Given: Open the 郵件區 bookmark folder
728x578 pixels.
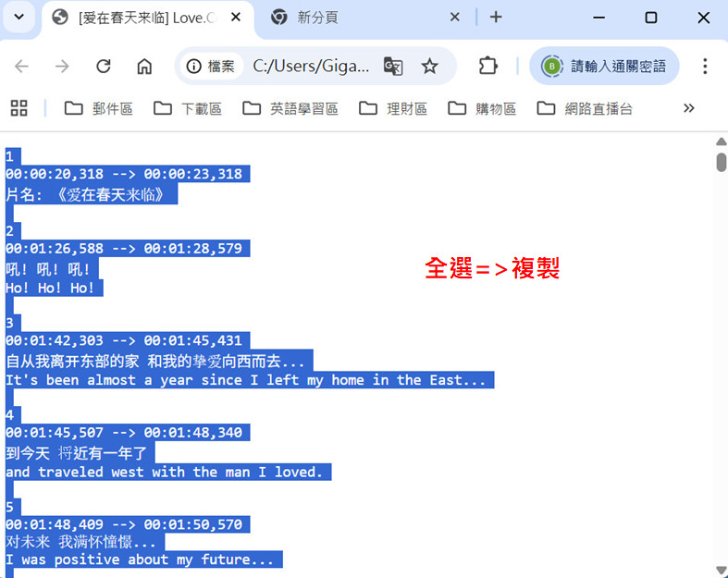Looking at the screenshot, I should [99, 108].
